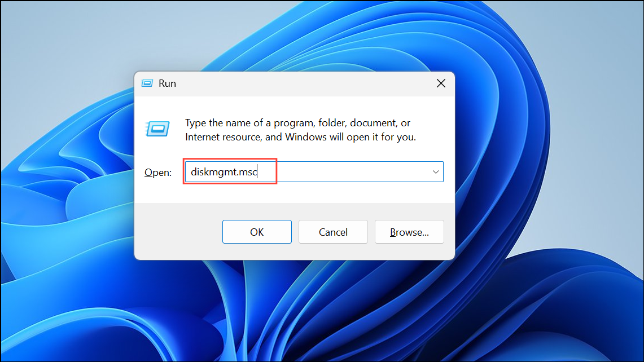Click the 'Type the name of a program' description text
The height and width of the screenshot is (362, 644).
[300, 130]
